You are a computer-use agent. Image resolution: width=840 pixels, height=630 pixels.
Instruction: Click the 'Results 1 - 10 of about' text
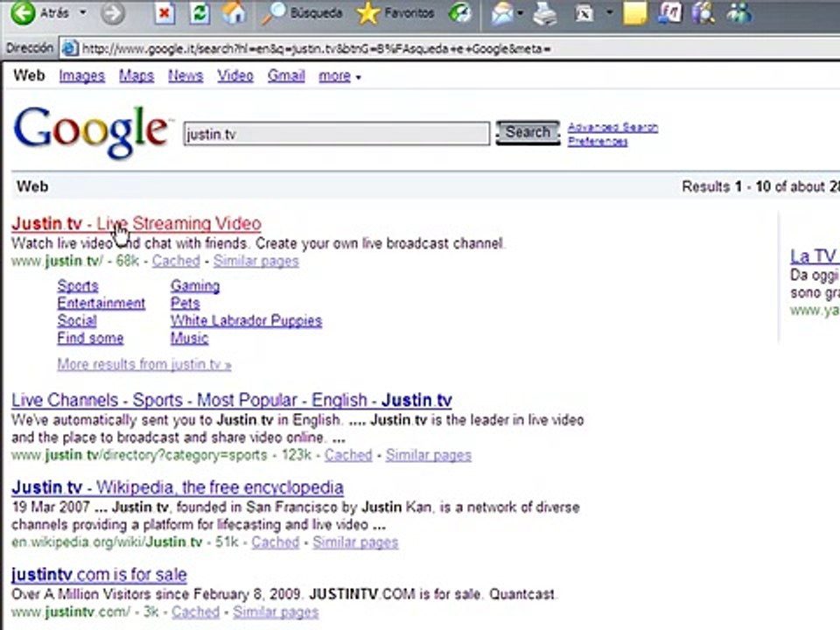[x=760, y=186]
